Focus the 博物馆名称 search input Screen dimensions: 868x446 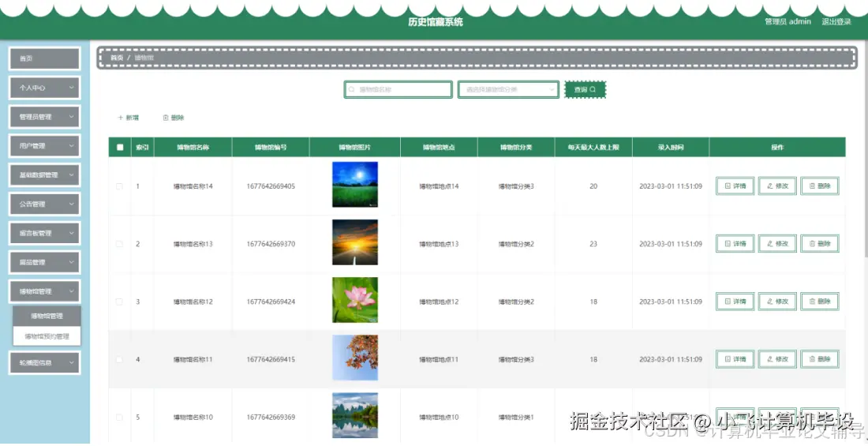[398, 90]
